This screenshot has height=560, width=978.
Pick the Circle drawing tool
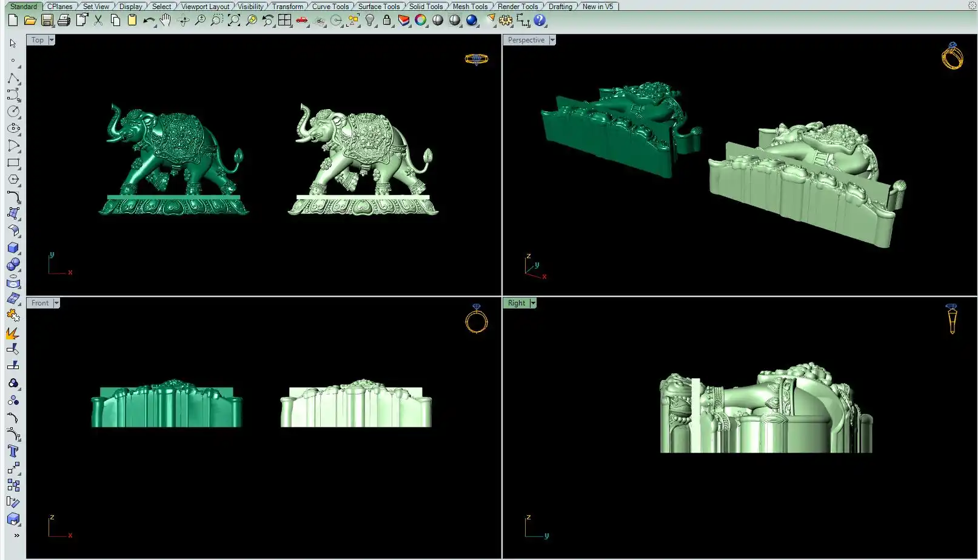click(13, 112)
